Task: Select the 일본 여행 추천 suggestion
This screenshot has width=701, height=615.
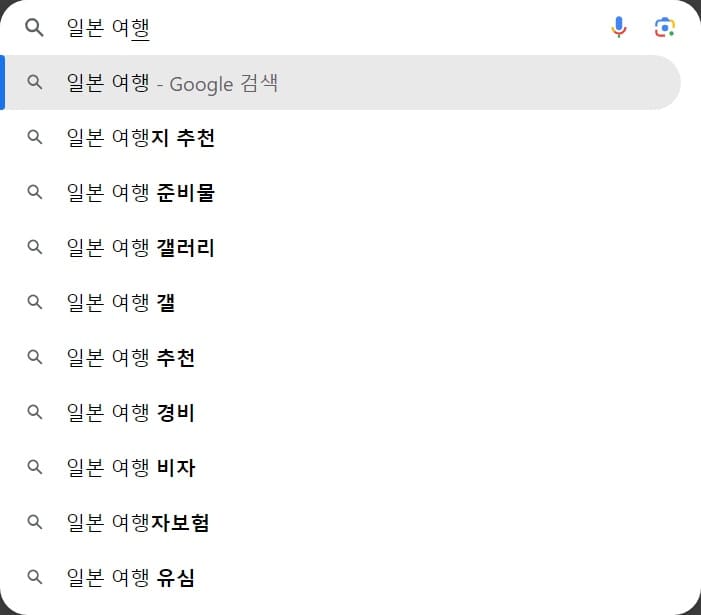Action: pos(131,358)
